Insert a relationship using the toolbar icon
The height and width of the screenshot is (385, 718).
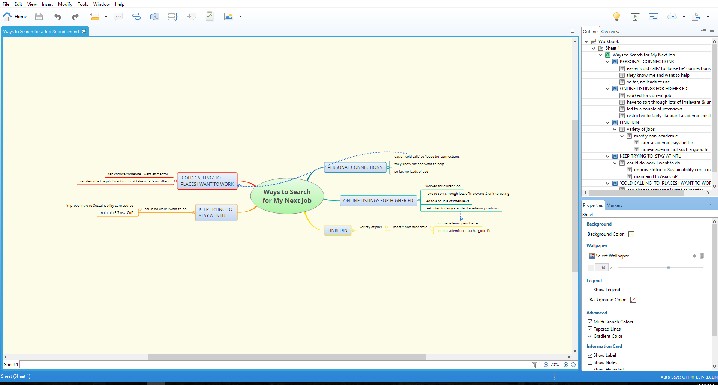(136, 17)
